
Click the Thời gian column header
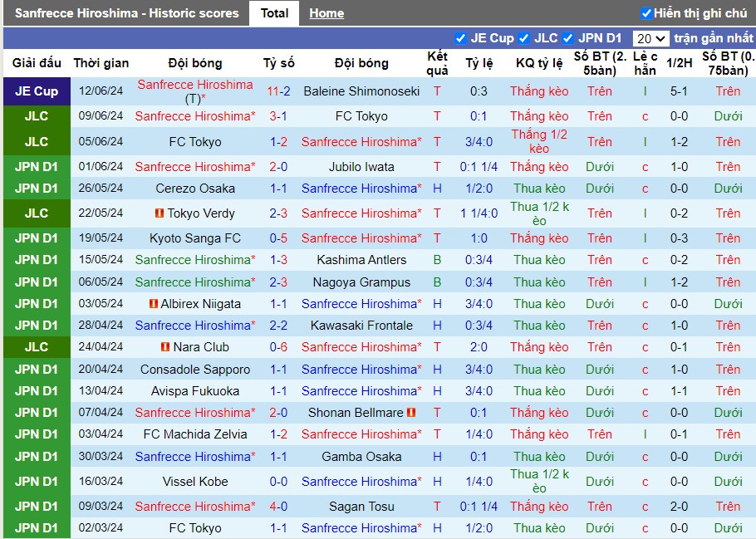101,62
